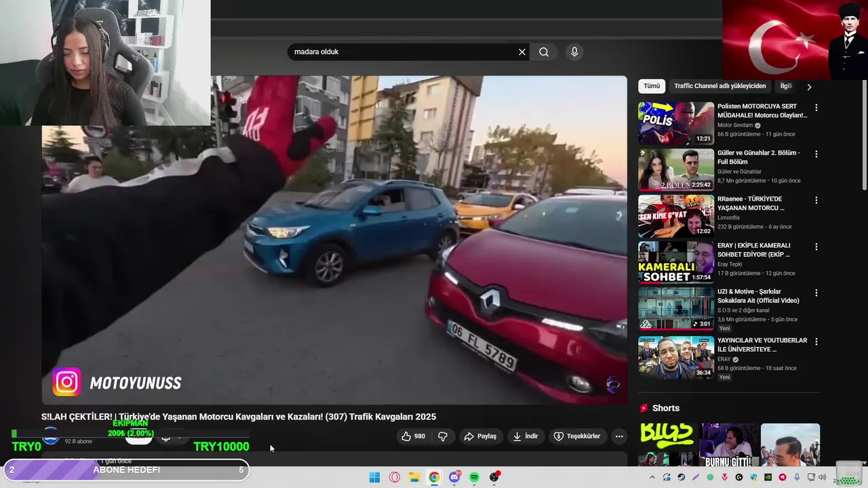
Task: Open Discord from the taskbar
Action: tap(454, 477)
